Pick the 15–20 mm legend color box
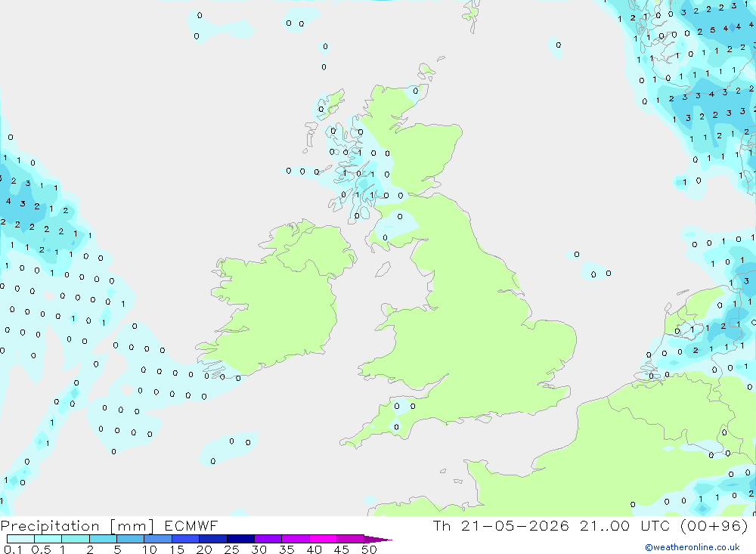 point(185,539)
